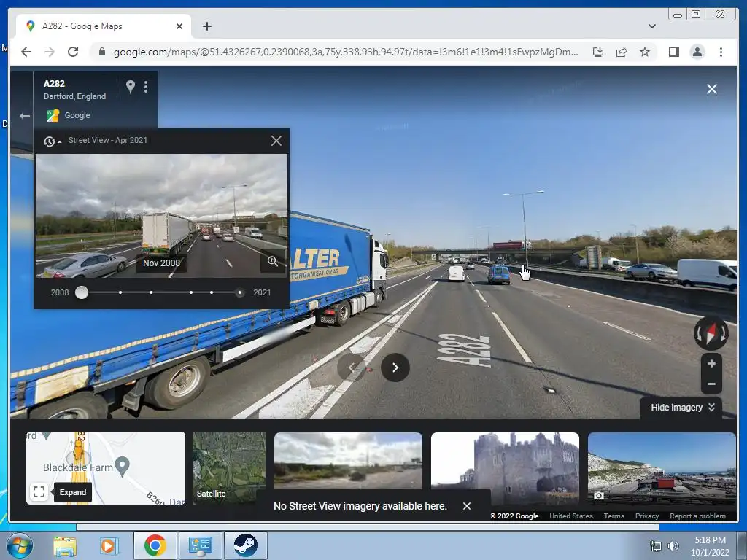Click the install/download page icon in address bar
The image size is (747, 560).
point(598,52)
